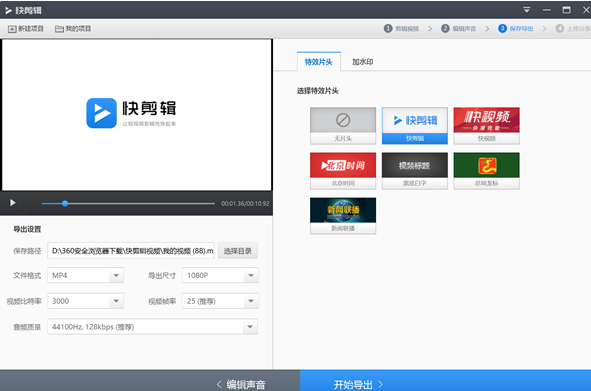
Task: Switch to the 特效片头 tab
Action: pyautogui.click(x=318, y=62)
